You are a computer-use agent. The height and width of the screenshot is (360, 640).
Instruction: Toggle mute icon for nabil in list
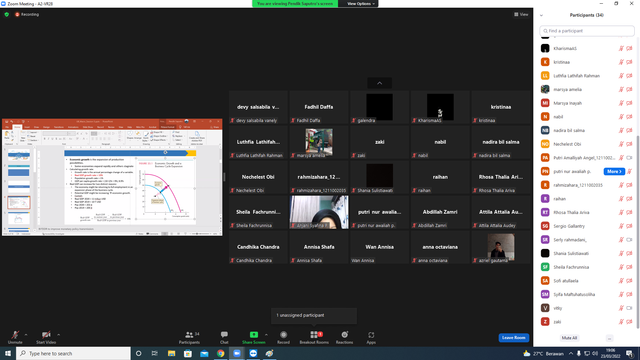click(621, 117)
